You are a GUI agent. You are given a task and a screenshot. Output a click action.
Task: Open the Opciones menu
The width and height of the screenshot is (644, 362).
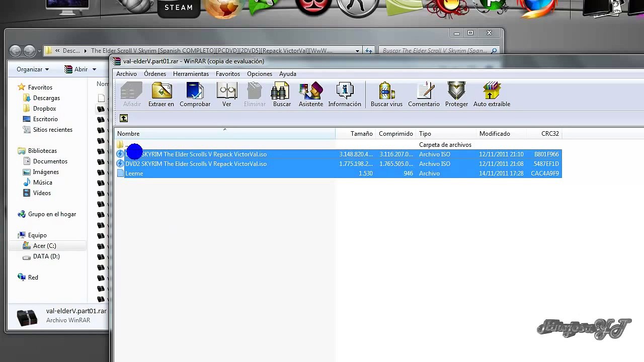coord(260,74)
